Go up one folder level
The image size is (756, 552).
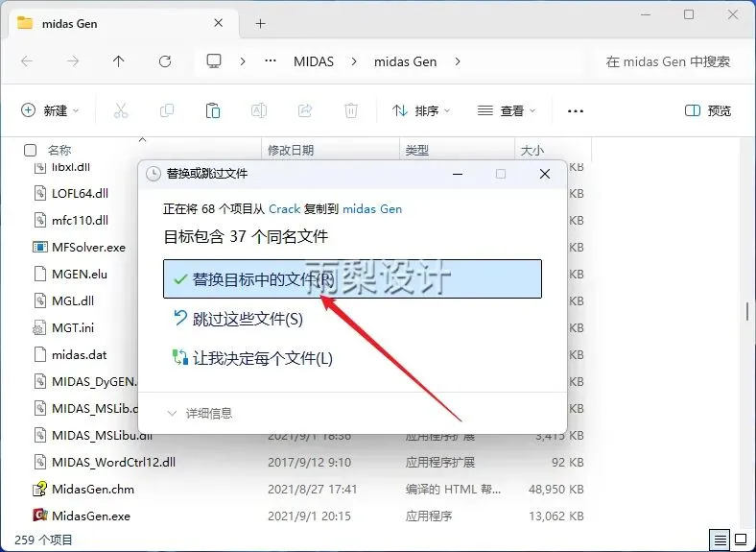point(119,61)
